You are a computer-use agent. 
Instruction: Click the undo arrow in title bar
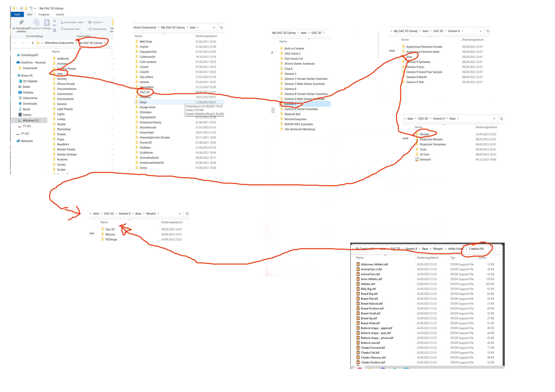pyautogui.click(x=31, y=8)
